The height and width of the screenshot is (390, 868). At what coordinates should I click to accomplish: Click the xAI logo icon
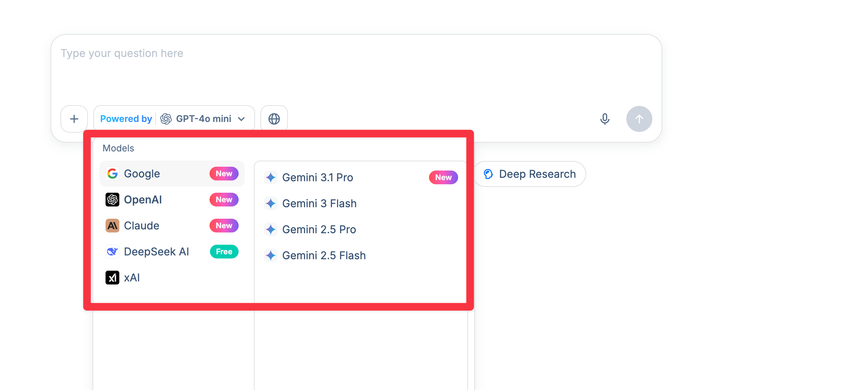coord(112,278)
